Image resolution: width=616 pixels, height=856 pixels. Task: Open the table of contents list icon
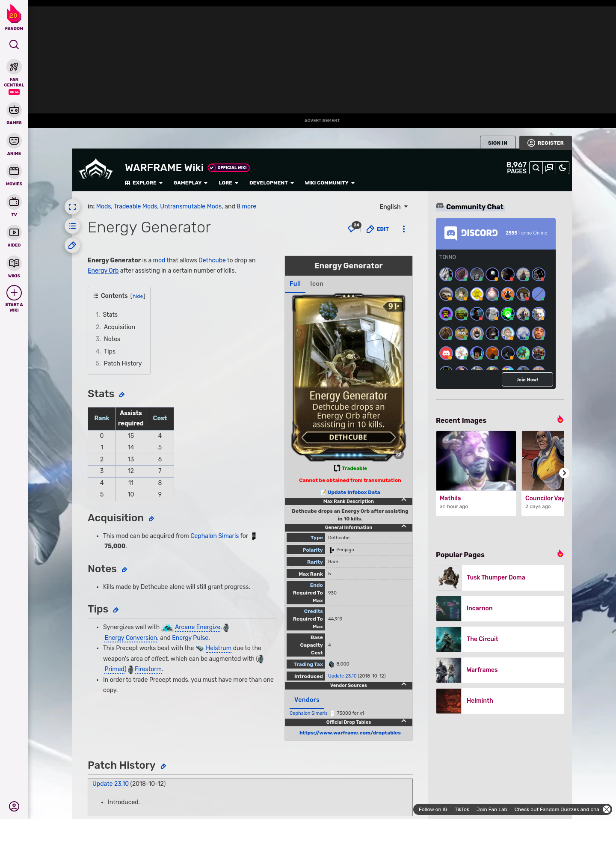(72, 226)
